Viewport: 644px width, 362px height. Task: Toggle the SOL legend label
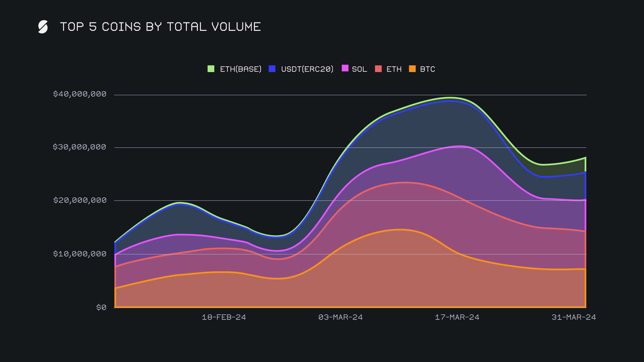[x=359, y=69]
